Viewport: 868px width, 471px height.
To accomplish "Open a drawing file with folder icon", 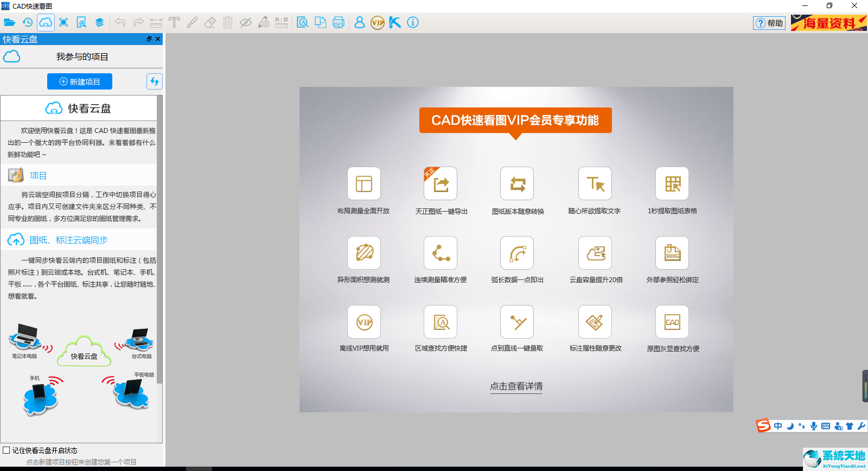I will (9, 23).
